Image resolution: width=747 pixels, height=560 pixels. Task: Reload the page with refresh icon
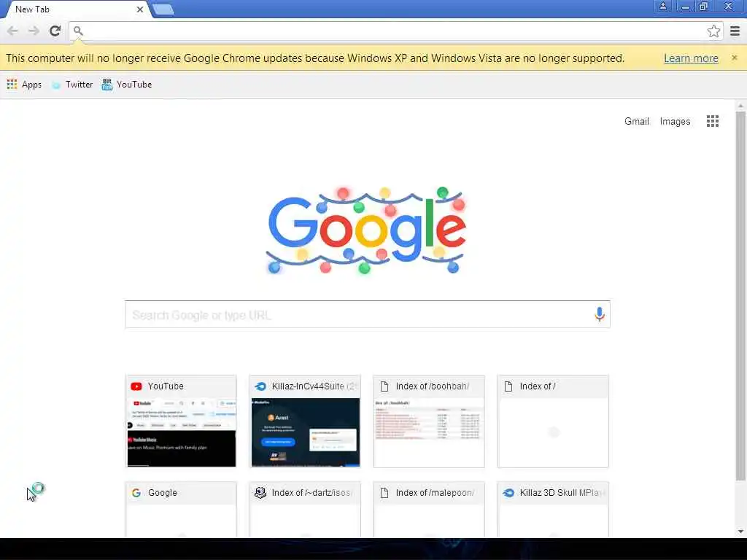(x=55, y=31)
